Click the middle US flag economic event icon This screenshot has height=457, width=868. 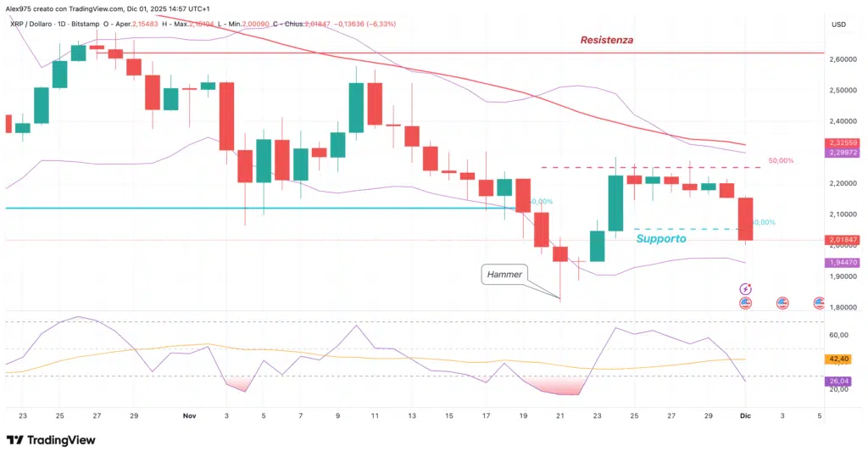click(x=782, y=302)
